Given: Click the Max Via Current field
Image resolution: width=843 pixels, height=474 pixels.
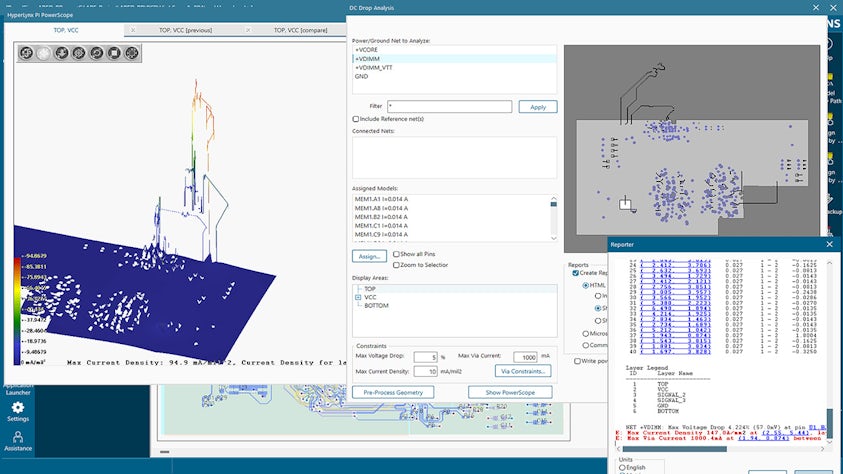Looking at the screenshot, I should (525, 357).
